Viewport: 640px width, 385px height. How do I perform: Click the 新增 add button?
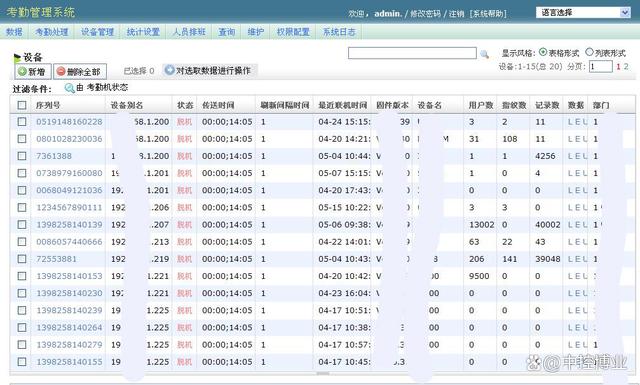click(33, 71)
